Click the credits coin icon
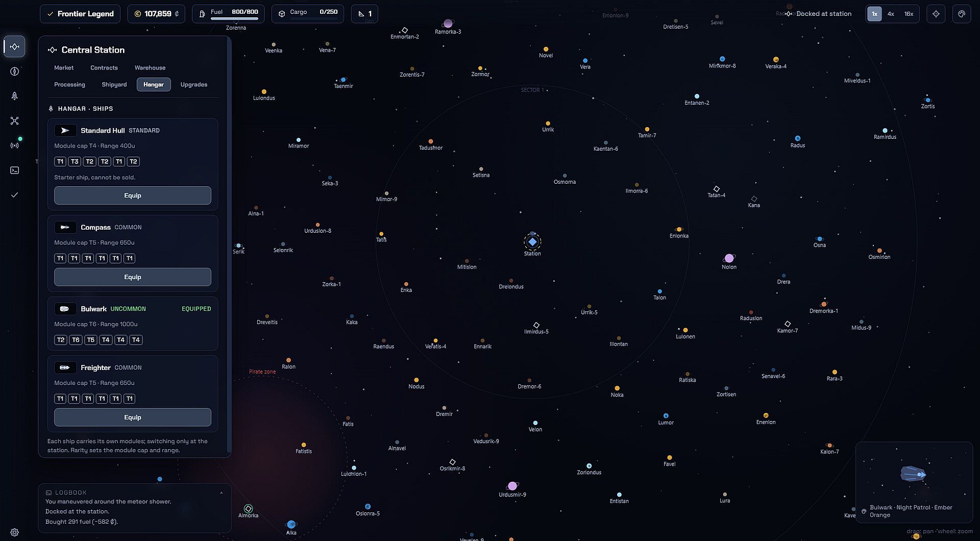 [137, 14]
